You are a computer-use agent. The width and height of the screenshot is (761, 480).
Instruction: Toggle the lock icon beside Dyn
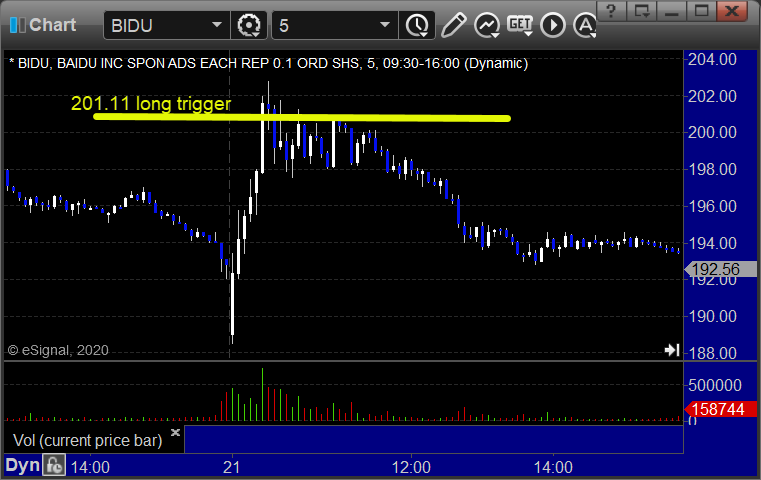point(54,465)
